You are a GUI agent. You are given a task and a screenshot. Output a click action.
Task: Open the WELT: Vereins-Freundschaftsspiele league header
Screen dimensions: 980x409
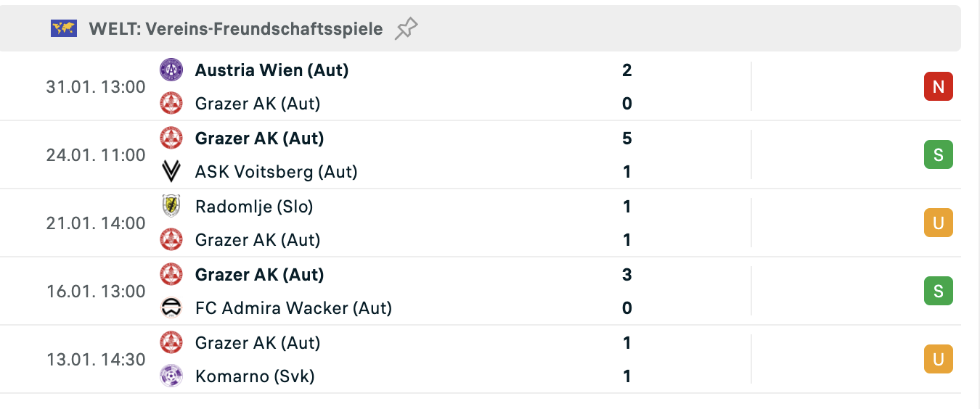pos(235,29)
